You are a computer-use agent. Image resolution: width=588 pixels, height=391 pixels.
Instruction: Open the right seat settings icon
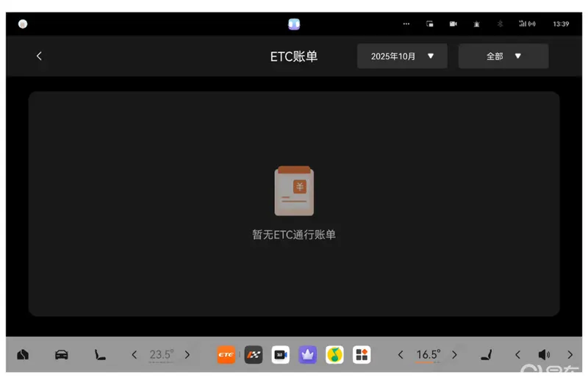[x=486, y=355]
